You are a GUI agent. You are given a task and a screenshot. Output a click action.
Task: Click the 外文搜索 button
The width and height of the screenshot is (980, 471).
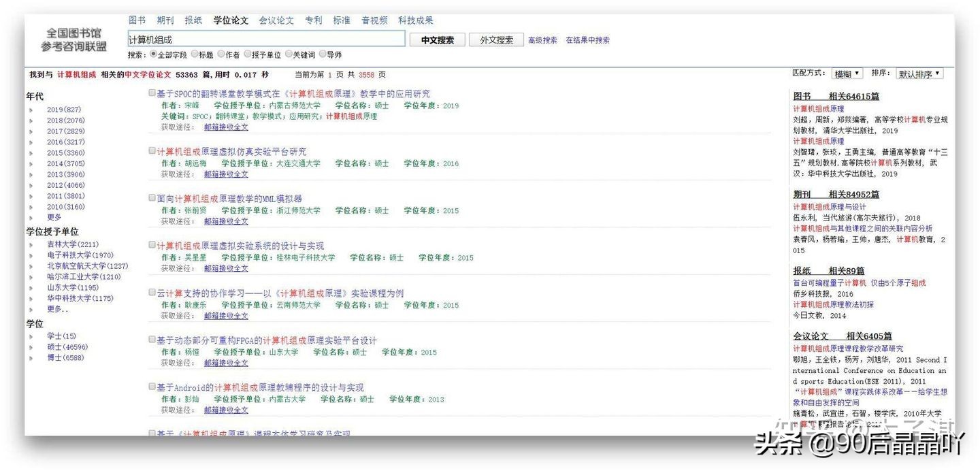[496, 39]
